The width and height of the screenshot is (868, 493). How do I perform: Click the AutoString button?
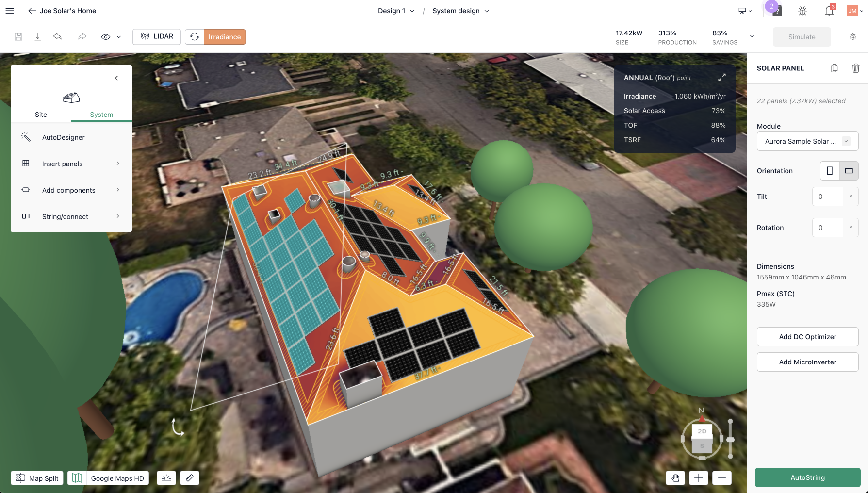(x=807, y=477)
